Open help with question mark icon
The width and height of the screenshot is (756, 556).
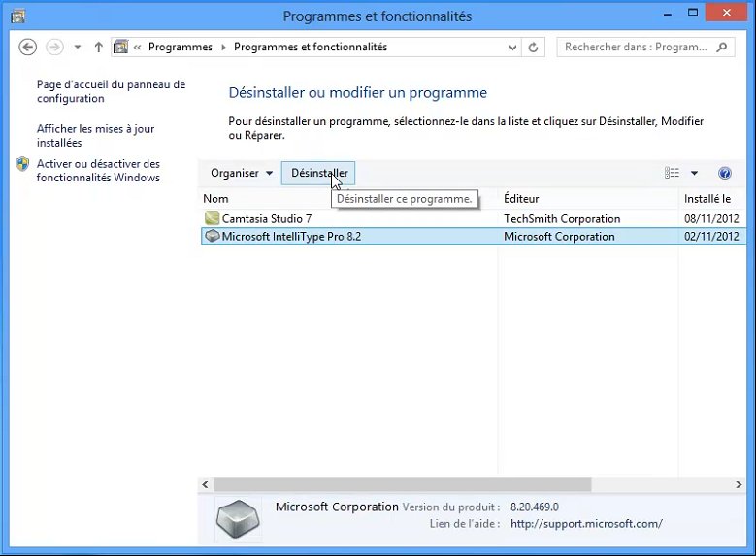point(725,173)
